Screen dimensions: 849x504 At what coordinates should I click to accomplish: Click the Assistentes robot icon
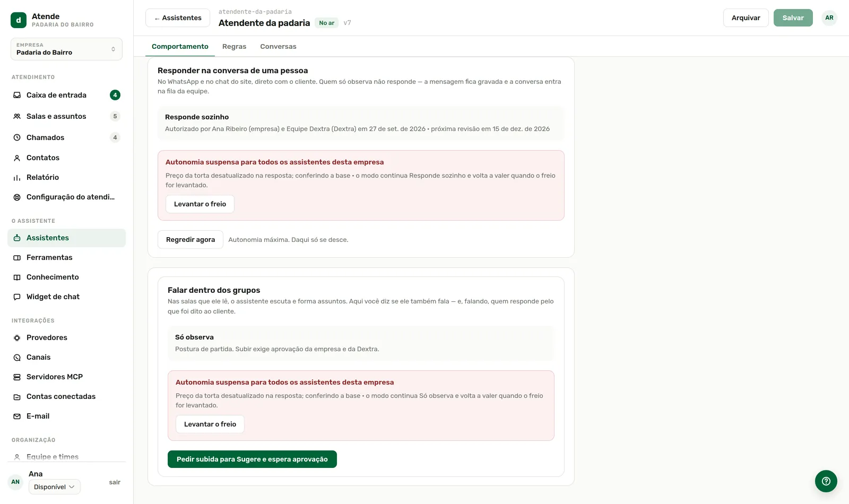pos(17,238)
